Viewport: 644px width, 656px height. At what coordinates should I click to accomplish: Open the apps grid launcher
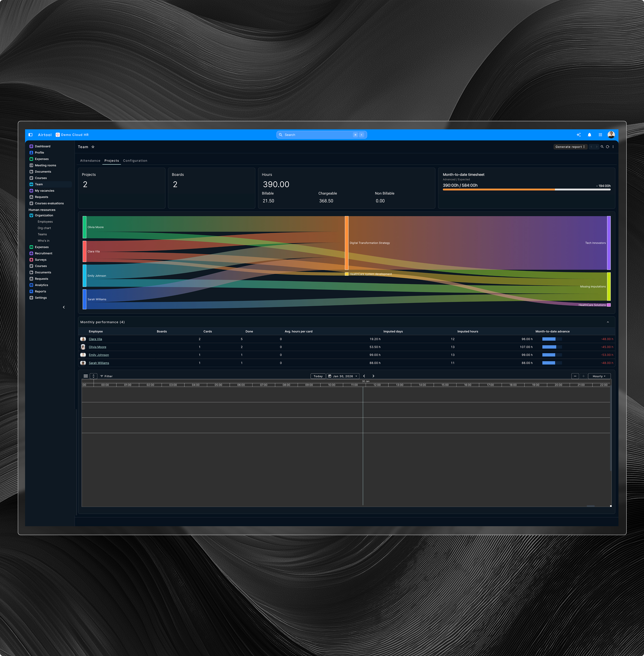pyautogui.click(x=600, y=135)
